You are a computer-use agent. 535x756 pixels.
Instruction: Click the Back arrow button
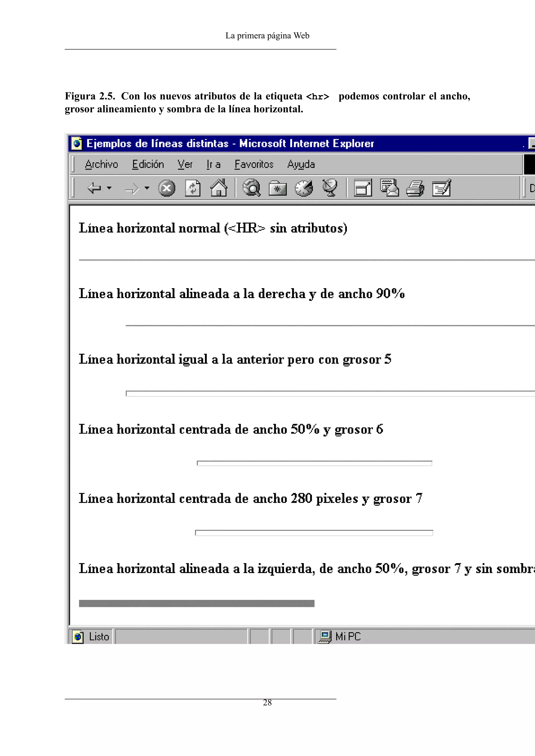pyautogui.click(x=94, y=188)
